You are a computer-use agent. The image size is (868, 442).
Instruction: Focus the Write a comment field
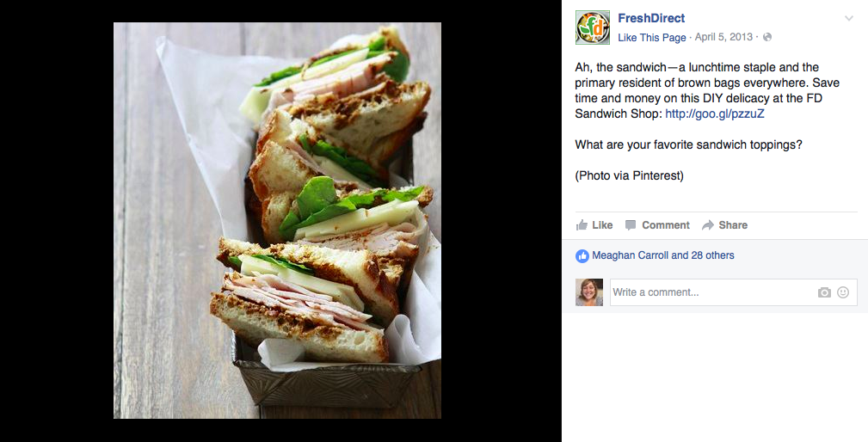734,292
